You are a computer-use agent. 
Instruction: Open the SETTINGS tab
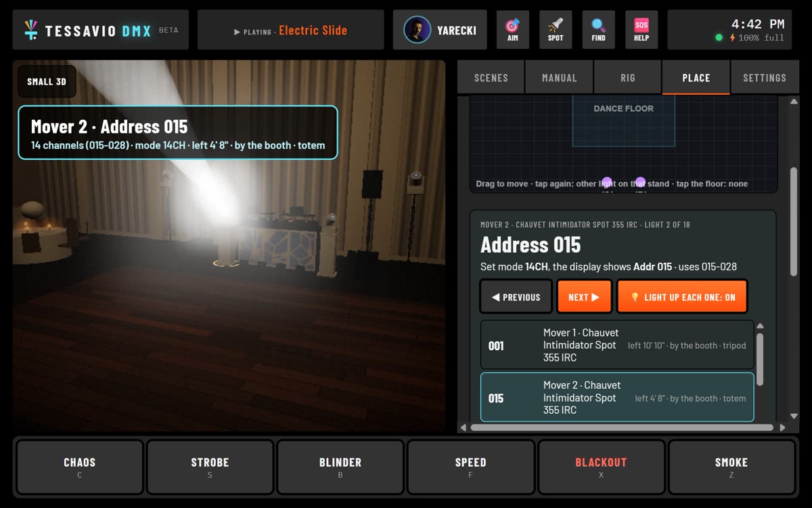coord(765,77)
